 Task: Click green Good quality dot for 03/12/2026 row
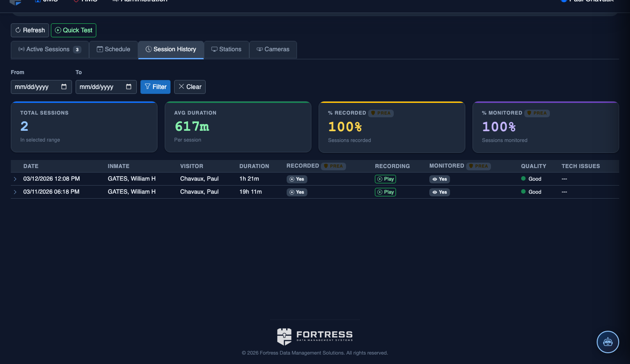pyautogui.click(x=523, y=178)
